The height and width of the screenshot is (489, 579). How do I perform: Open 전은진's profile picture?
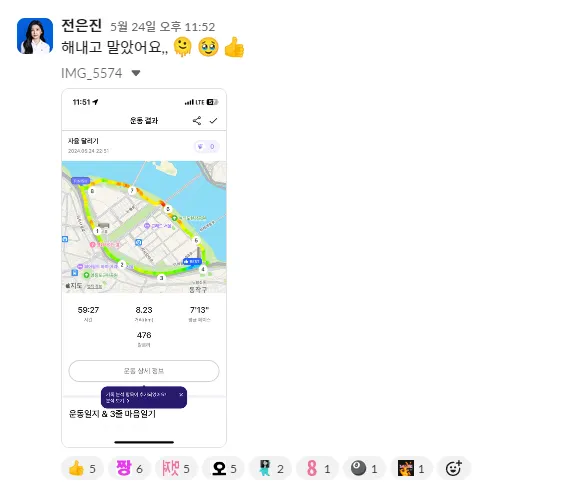coord(35,36)
